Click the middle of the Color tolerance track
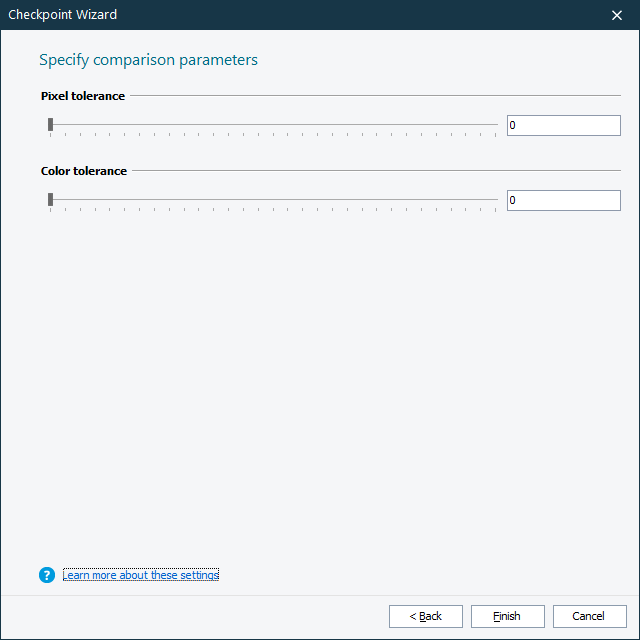 click(x=273, y=200)
